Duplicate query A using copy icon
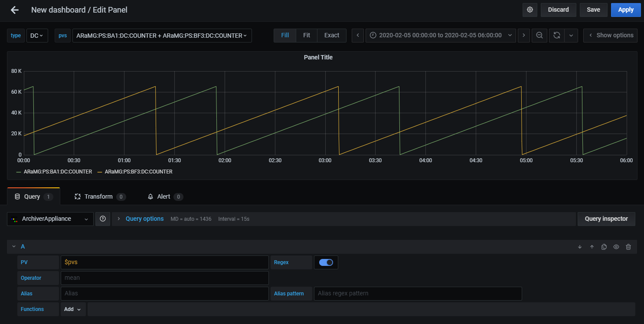Viewport: 644px width, 324px height. (x=604, y=247)
